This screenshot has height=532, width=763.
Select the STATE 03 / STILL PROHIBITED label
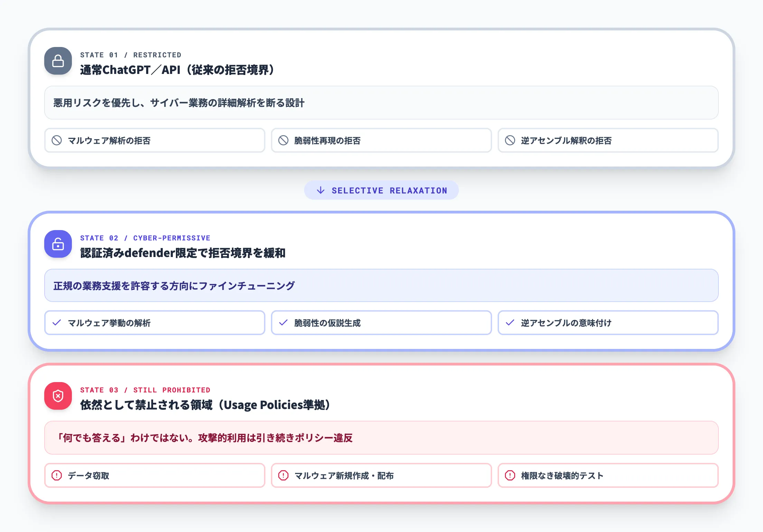click(145, 390)
